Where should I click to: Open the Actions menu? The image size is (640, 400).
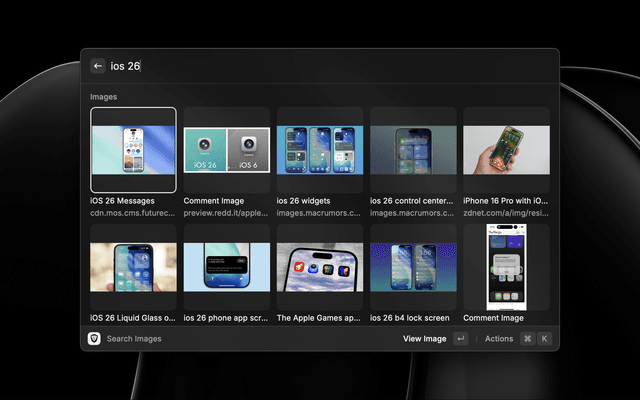tap(498, 339)
